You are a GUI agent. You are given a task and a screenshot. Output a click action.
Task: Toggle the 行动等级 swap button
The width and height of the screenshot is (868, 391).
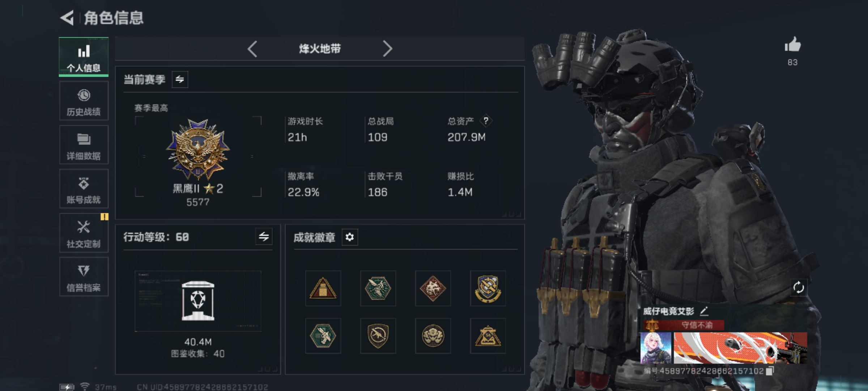tap(264, 237)
